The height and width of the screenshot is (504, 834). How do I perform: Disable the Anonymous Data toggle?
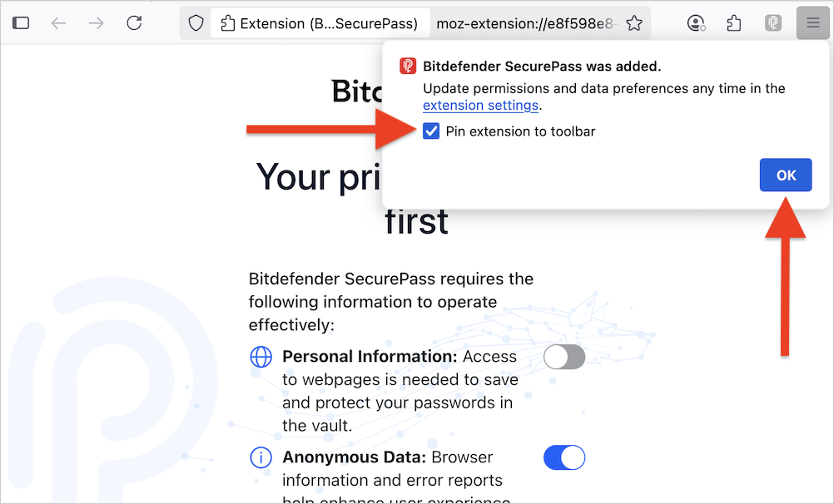tap(564, 457)
